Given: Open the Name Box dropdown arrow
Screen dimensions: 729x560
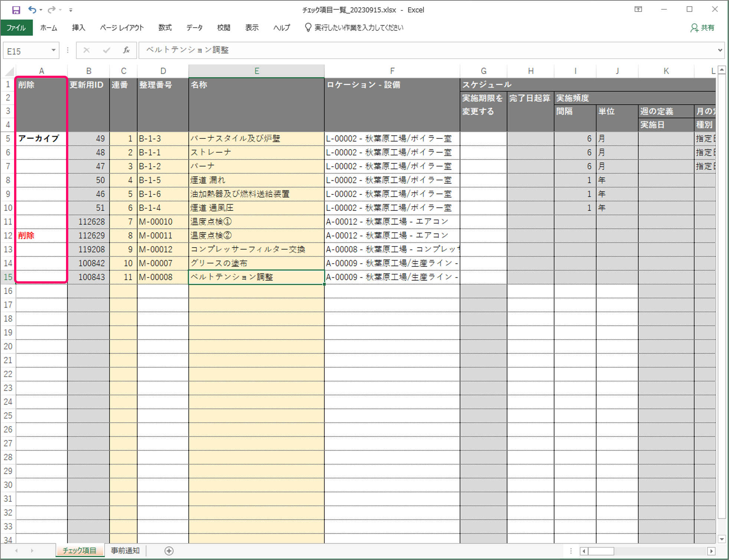Looking at the screenshot, I should tap(53, 50).
